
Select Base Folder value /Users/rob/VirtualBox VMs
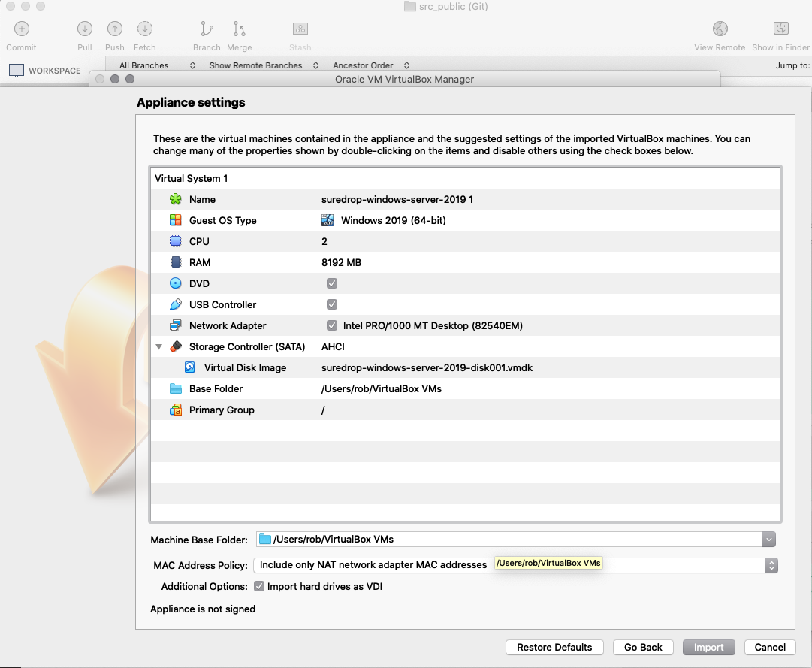(381, 389)
